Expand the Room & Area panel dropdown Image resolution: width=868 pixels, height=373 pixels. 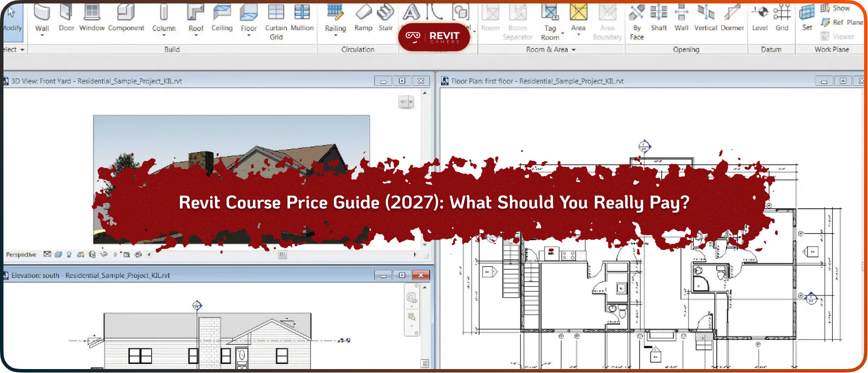[x=574, y=50]
